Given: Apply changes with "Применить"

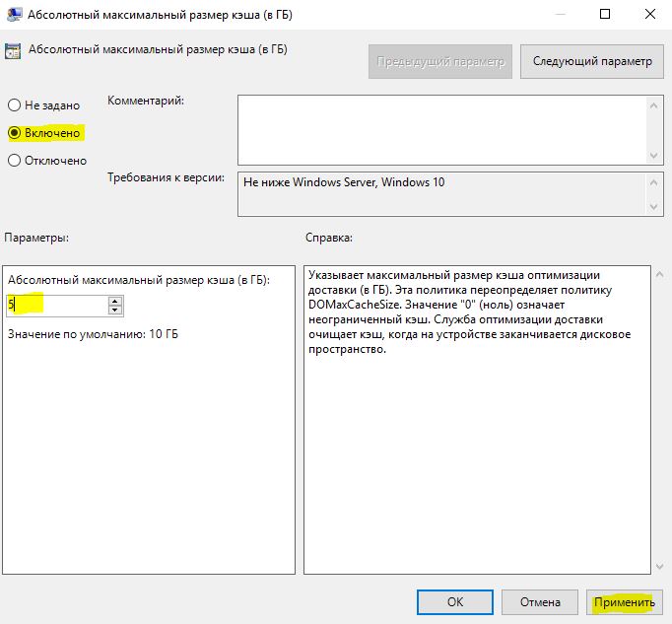Looking at the screenshot, I should click(x=625, y=602).
